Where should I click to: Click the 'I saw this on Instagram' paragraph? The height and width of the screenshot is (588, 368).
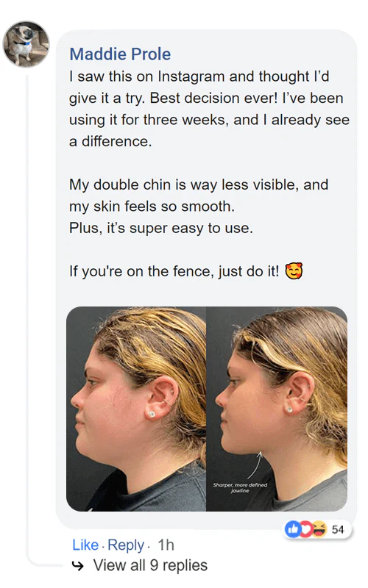coord(209,109)
